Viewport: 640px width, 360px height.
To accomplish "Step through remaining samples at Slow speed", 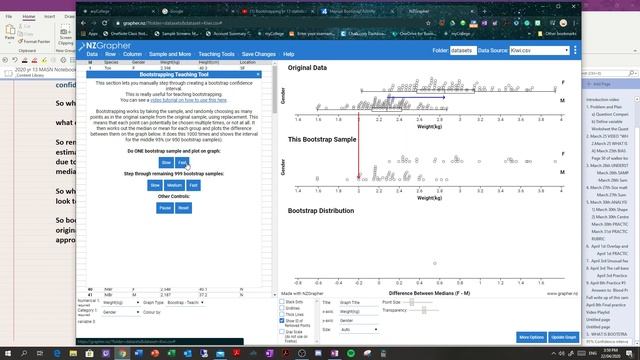I will 155,185.
